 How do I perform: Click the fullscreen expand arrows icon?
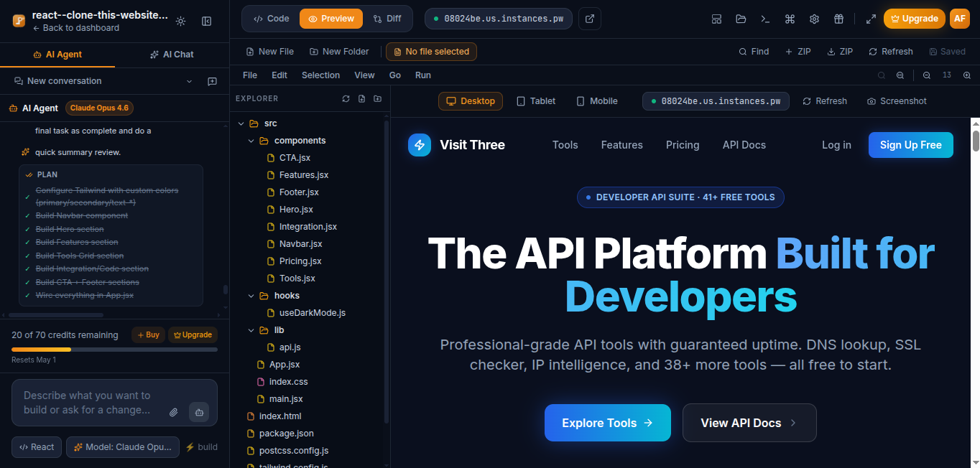point(871,19)
